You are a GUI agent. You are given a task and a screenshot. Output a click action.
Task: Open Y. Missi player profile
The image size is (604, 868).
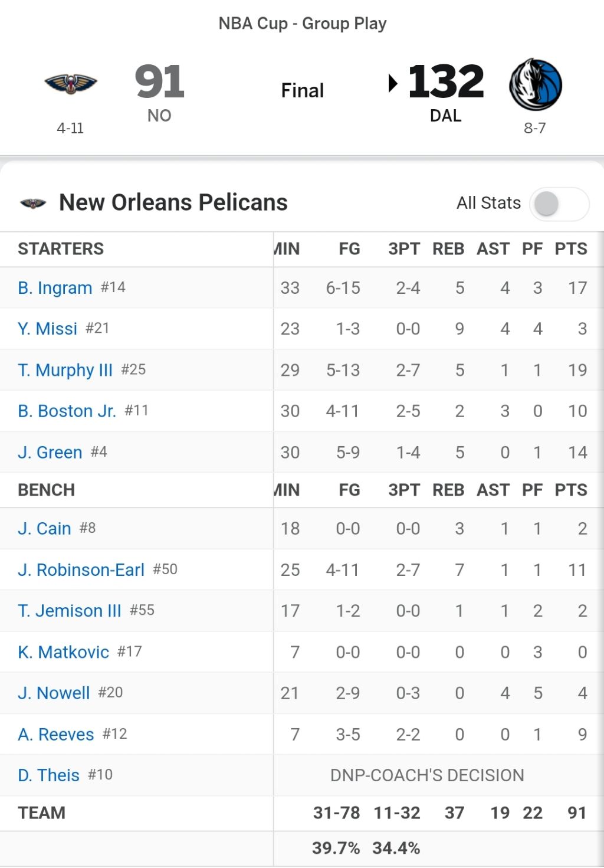point(47,329)
